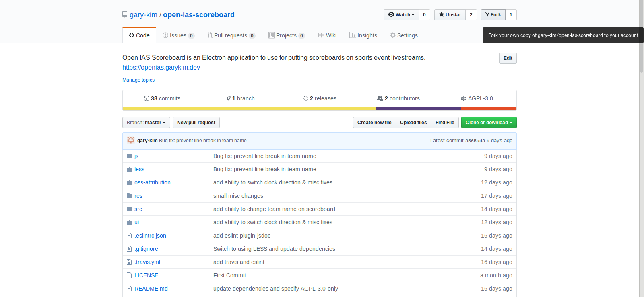Open the Watch dropdown
The image size is (644, 297).
point(401,15)
